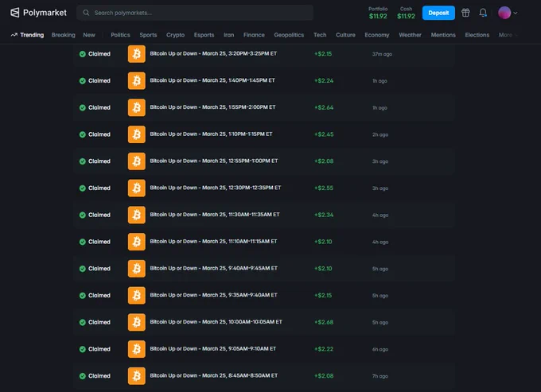Image resolution: width=541 pixels, height=392 pixels.
Task: Open the Finance category
Action: [x=254, y=35]
